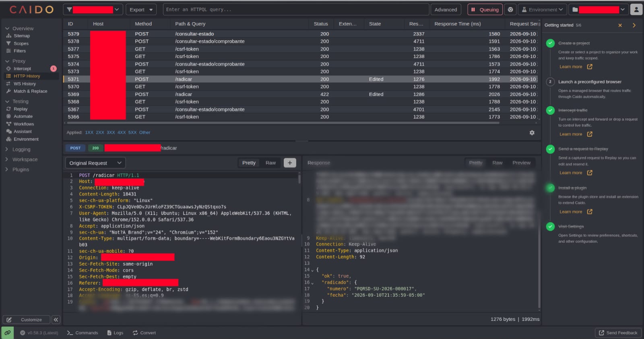Open Automate via its sidebar icon
This screenshot has height=339, width=644.
point(8,116)
